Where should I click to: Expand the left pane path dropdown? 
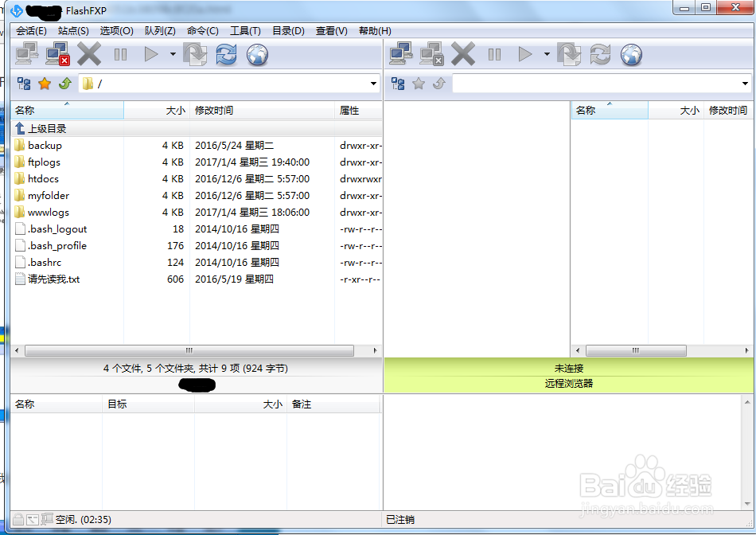(x=373, y=84)
